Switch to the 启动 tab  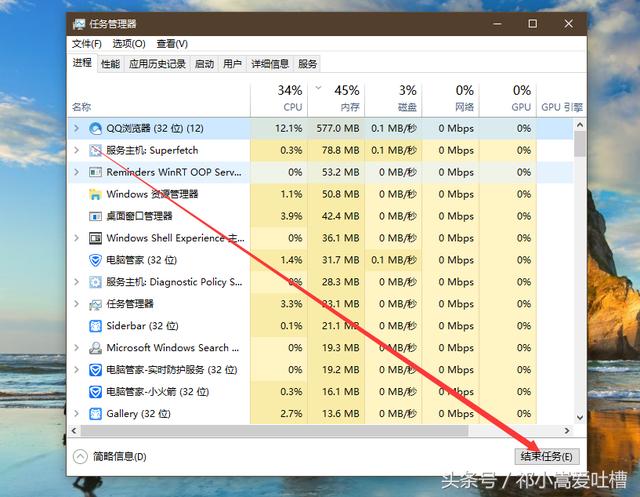[204, 64]
